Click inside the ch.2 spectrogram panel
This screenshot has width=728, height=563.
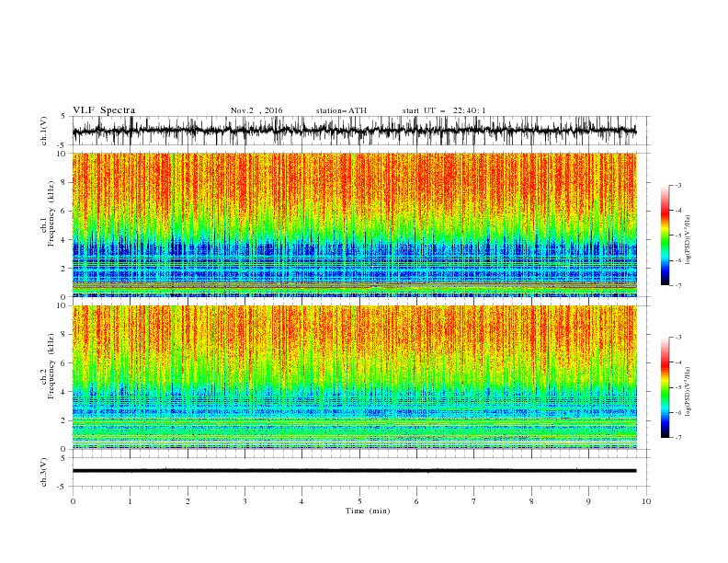355,377
